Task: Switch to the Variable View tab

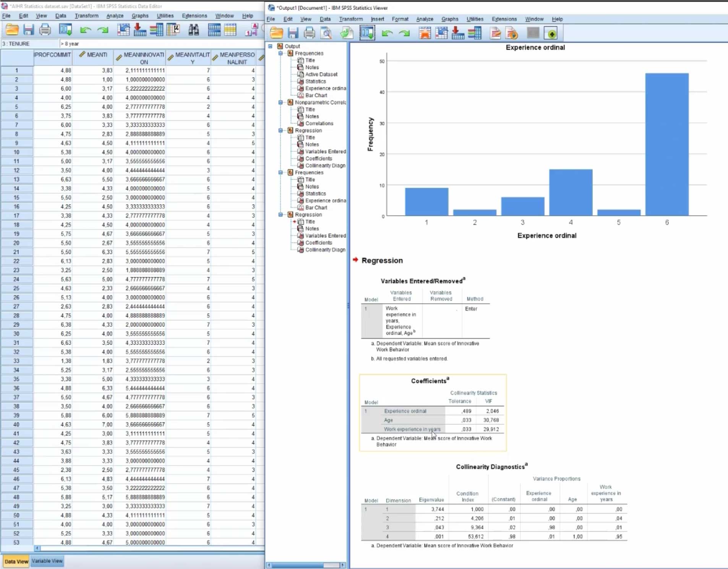Action: pos(47,561)
